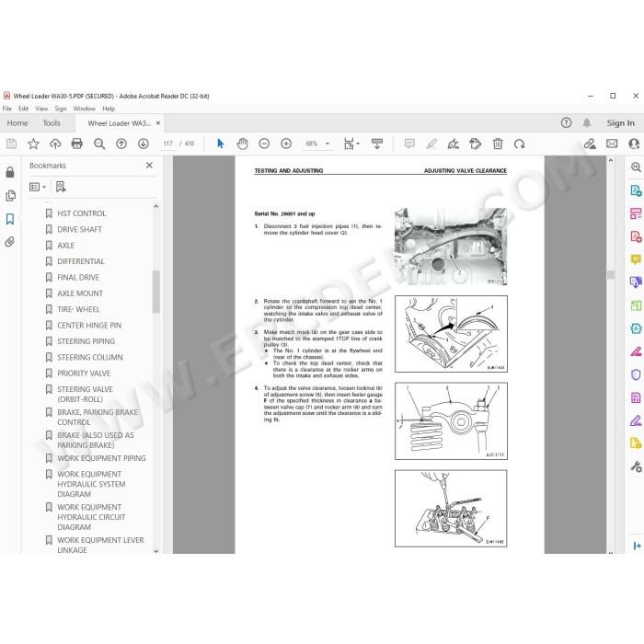Find the current bookmark with the bookmark icon
The image size is (644, 644).
tap(61, 188)
